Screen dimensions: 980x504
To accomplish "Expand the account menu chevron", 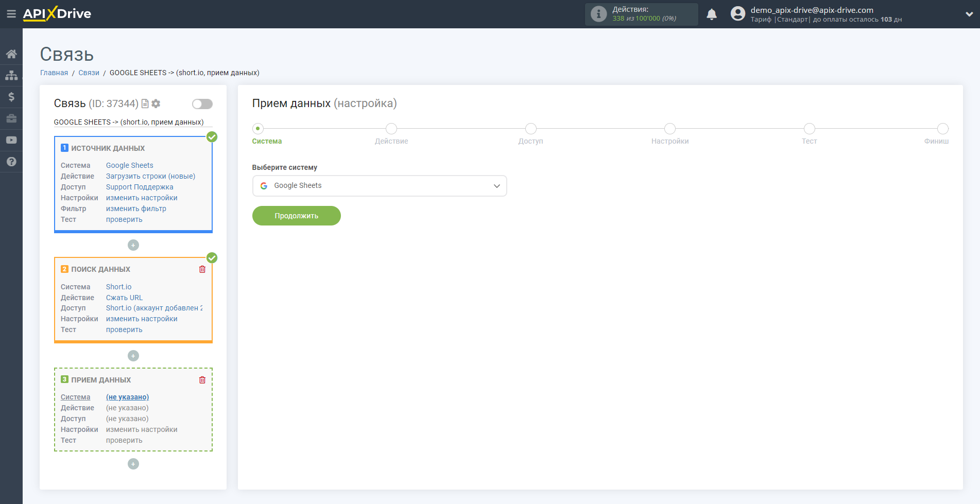I will pos(969,14).
